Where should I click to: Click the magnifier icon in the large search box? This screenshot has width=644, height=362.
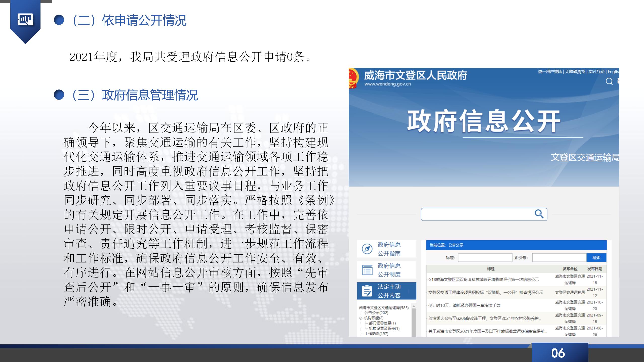539,214
